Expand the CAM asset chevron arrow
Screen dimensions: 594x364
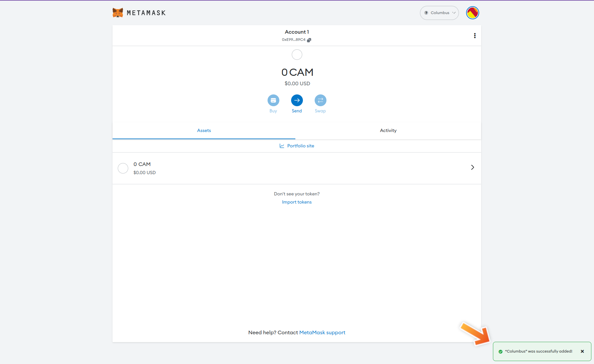point(472,167)
